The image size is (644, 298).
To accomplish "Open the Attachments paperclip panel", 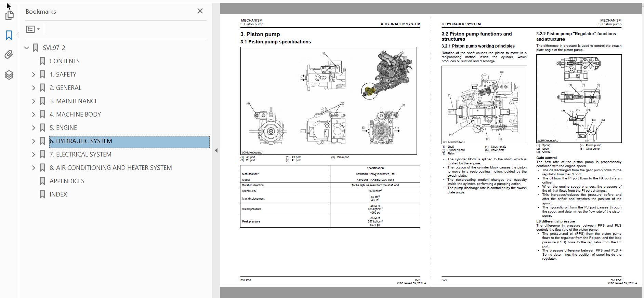I will pyautogui.click(x=9, y=55).
